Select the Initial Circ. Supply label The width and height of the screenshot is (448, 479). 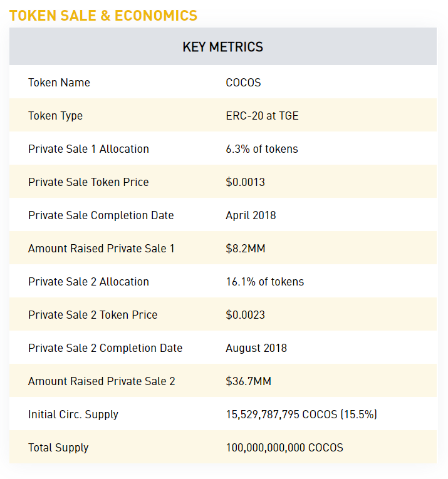point(73,415)
